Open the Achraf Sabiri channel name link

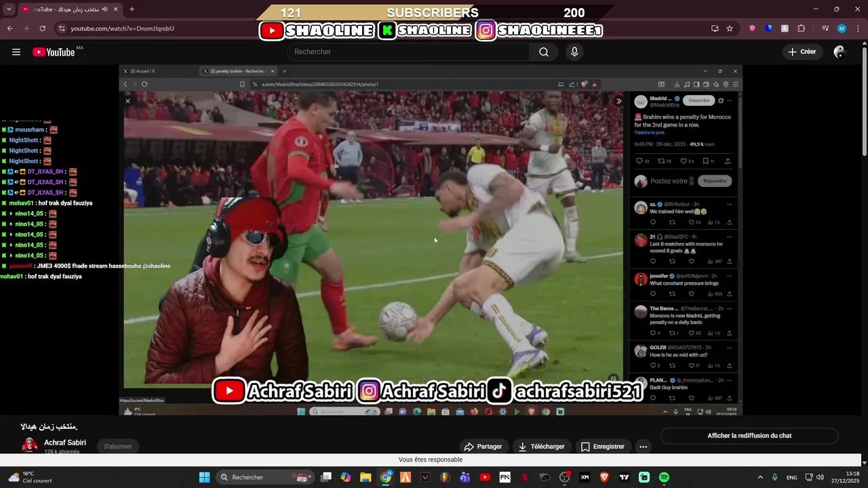65,443
